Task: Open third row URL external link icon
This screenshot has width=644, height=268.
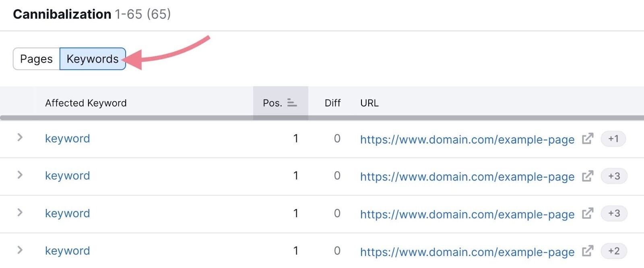Action: pos(587,214)
